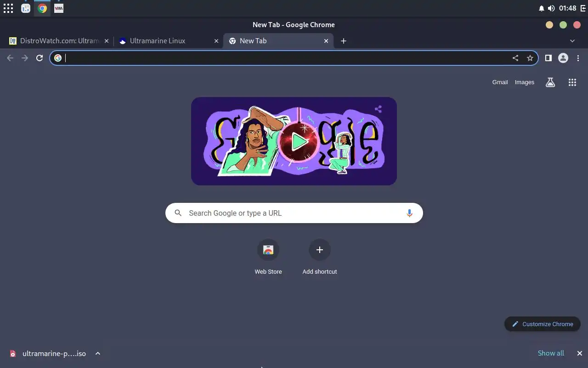Toggle the side panel button
The height and width of the screenshot is (368, 588).
click(x=548, y=58)
